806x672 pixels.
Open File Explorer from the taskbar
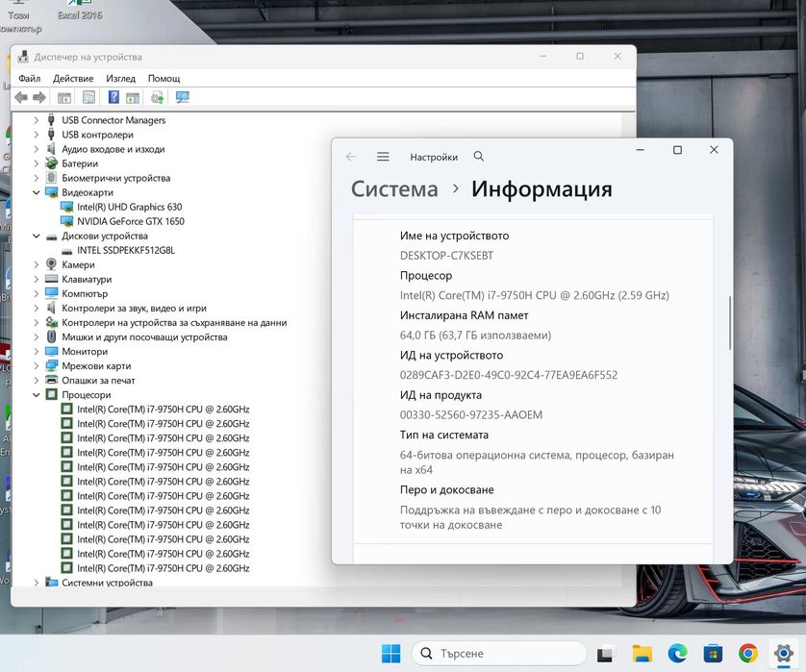click(x=642, y=654)
